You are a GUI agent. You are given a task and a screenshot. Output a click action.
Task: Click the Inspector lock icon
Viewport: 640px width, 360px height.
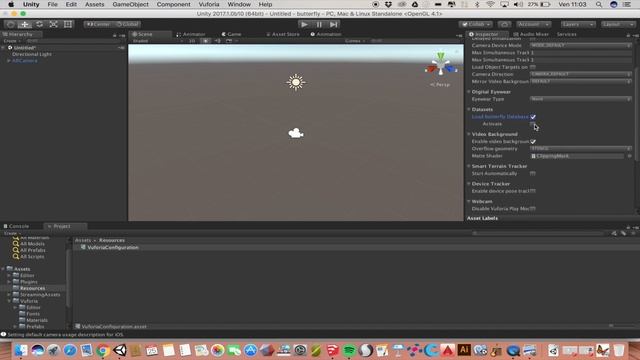pyautogui.click(x=628, y=35)
